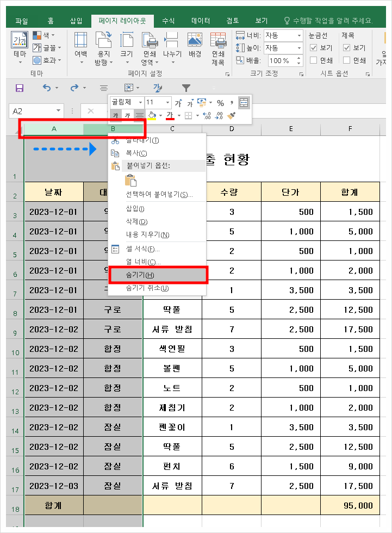Click the 배율 scale stepper arrows

(298, 60)
